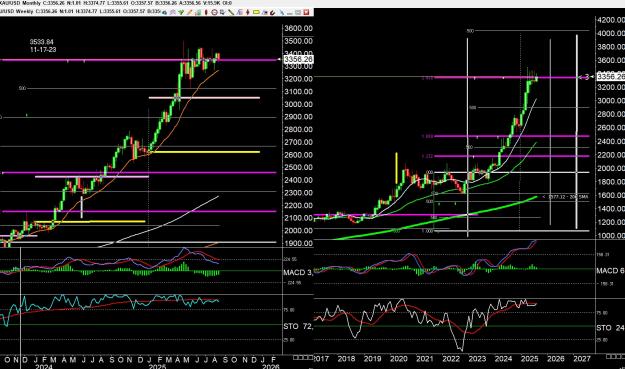Open the green bar chart toolbar icon
Image resolution: width=625 pixels, height=369 pixels.
pos(198,12)
